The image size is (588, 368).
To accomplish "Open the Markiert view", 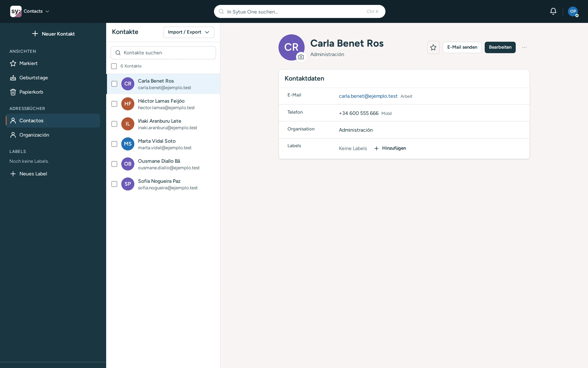I will [53, 63].
